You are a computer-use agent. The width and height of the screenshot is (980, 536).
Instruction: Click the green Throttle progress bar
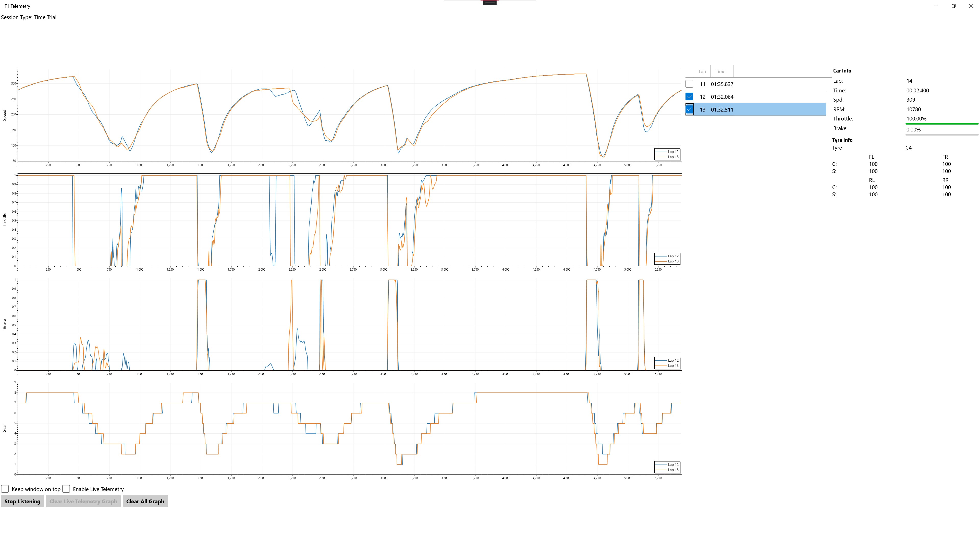point(941,124)
